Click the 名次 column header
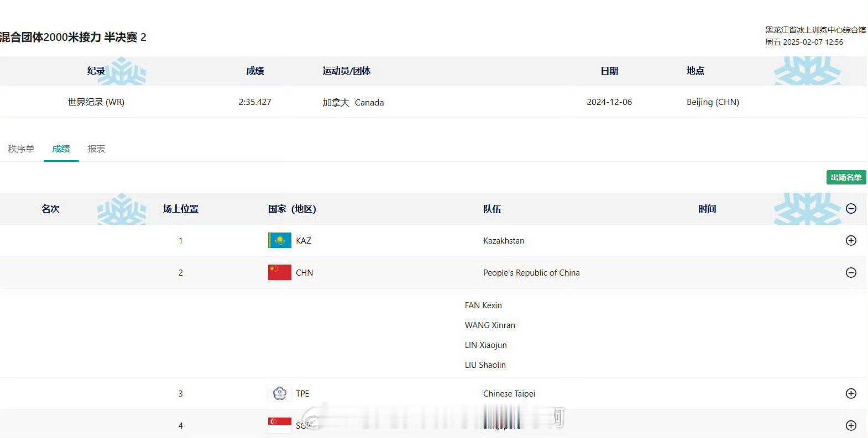Screen dimensions: 868x438 point(50,209)
